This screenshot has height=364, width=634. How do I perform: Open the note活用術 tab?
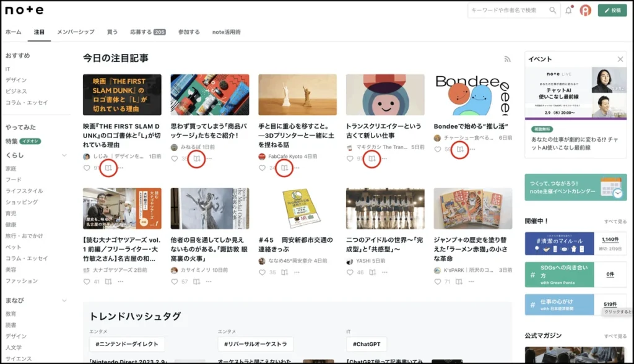coord(227,32)
